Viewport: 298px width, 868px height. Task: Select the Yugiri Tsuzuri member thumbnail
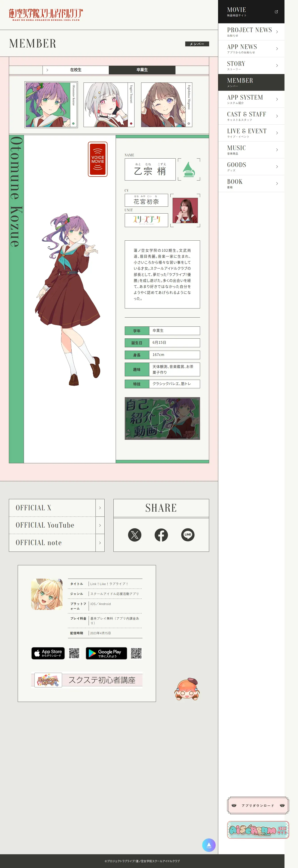pyautogui.click(x=109, y=104)
